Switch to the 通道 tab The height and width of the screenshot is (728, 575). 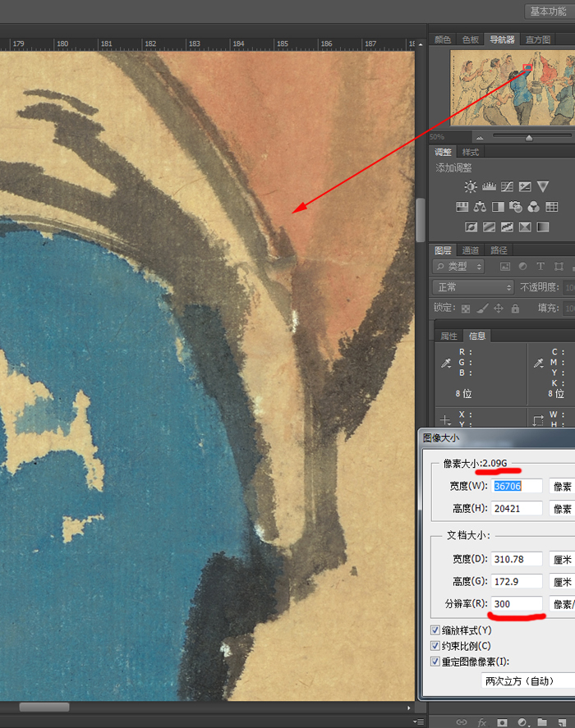pyautogui.click(x=470, y=250)
